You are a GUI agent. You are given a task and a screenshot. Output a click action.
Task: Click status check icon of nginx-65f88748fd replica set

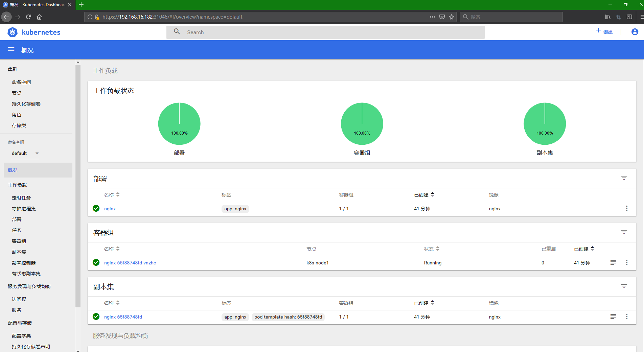[96, 316]
